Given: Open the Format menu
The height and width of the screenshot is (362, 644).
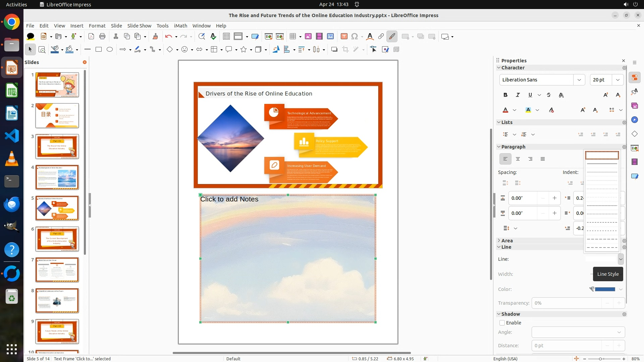Looking at the screenshot, I should point(97,25).
